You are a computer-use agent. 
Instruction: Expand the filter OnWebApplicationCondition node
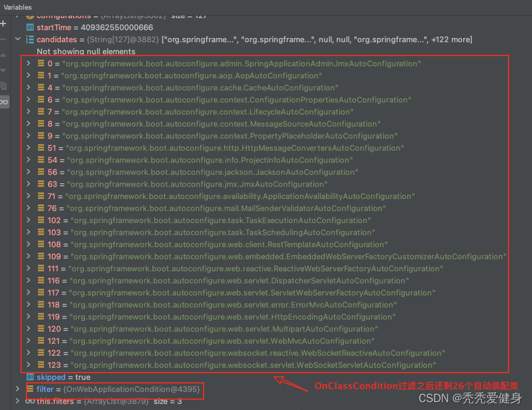pyautogui.click(x=17, y=389)
